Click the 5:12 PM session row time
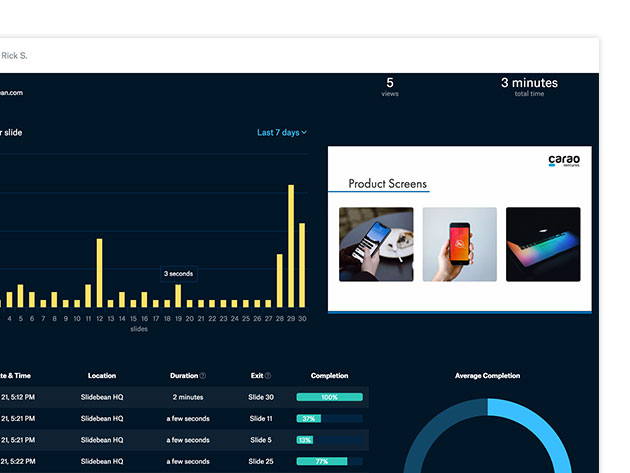630x473 pixels. pyautogui.click(x=18, y=397)
